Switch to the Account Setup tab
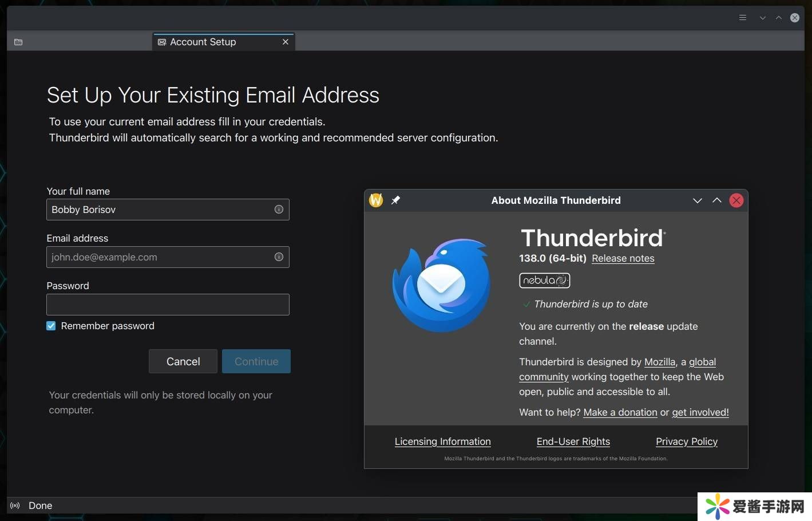Image resolution: width=812 pixels, height=521 pixels. tap(203, 42)
